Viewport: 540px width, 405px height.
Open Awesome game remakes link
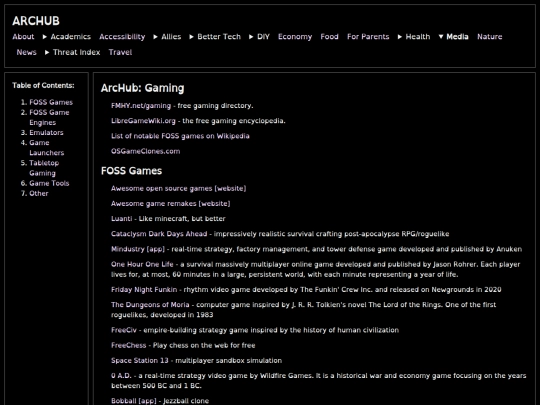click(170, 204)
